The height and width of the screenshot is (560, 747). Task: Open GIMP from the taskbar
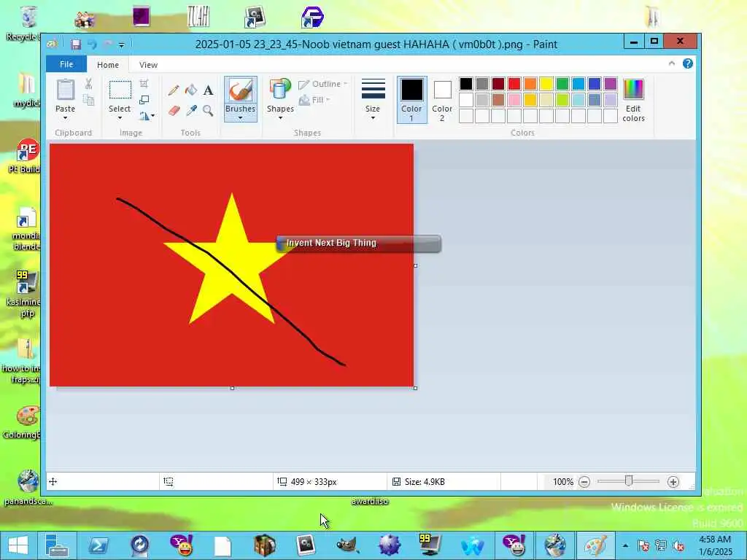347,545
